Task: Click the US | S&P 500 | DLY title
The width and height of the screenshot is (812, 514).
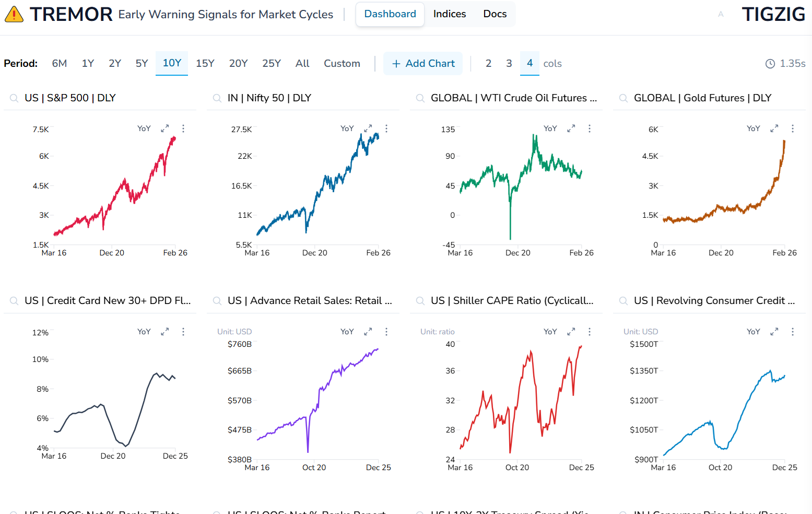Action: tap(70, 98)
